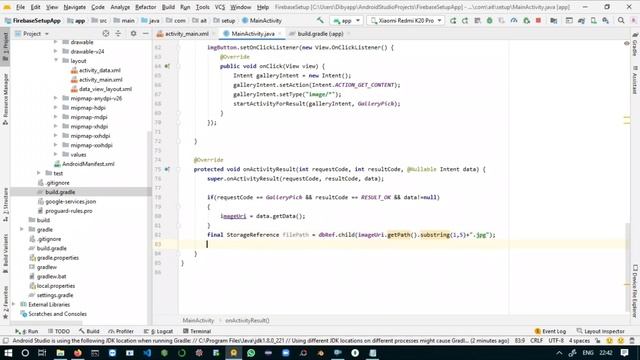Click the locate-file target icon in Project panel

pos(106,33)
